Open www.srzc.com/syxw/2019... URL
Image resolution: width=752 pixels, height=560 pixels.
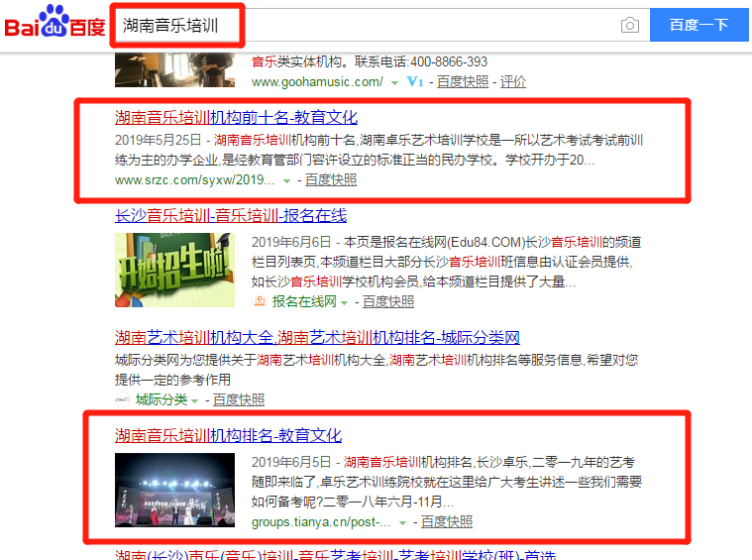[195, 180]
